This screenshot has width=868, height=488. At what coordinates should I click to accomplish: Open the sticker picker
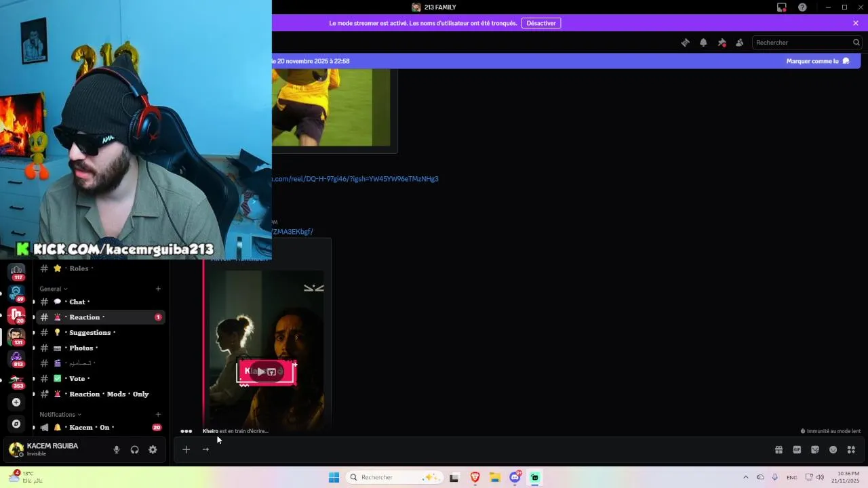pos(815,449)
